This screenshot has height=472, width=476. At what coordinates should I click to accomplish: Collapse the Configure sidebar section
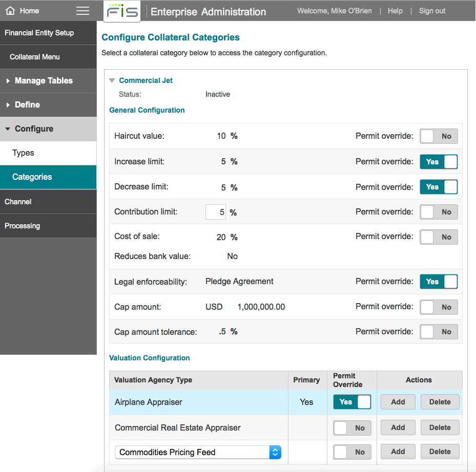34,129
